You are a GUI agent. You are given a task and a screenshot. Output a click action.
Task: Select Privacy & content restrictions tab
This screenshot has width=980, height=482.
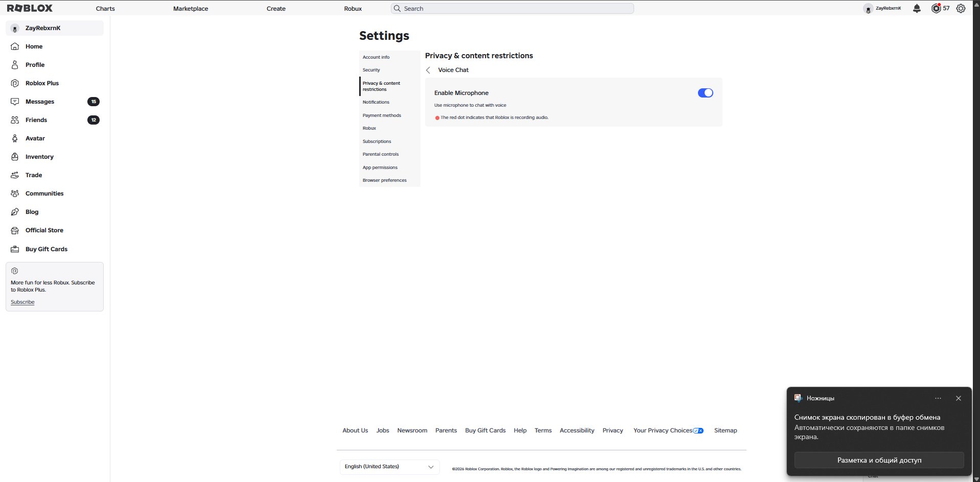[x=389, y=86]
